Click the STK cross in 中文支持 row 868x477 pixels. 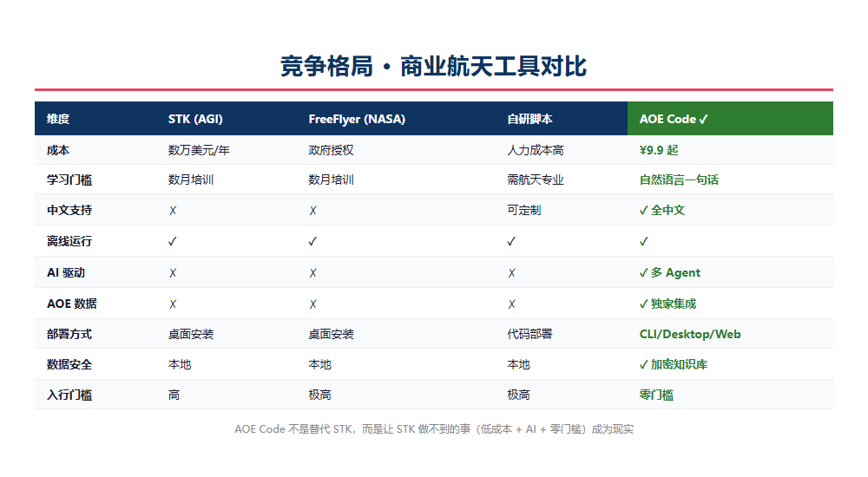tap(173, 210)
